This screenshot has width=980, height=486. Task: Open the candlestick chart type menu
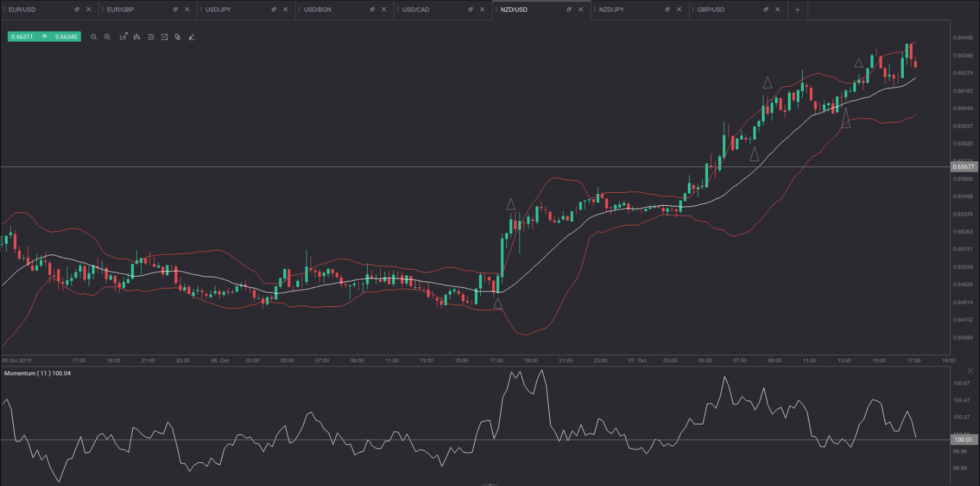[137, 37]
